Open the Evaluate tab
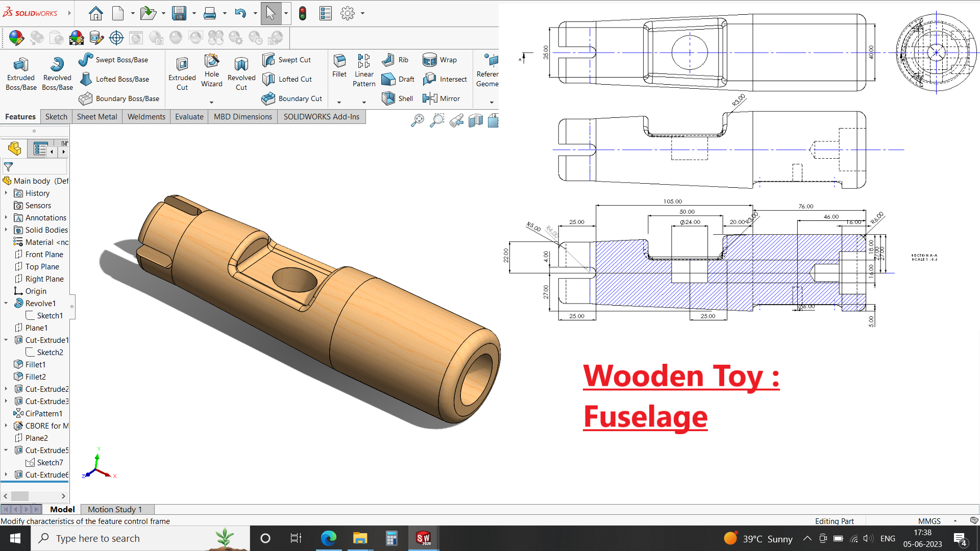The image size is (980, 551). (189, 117)
